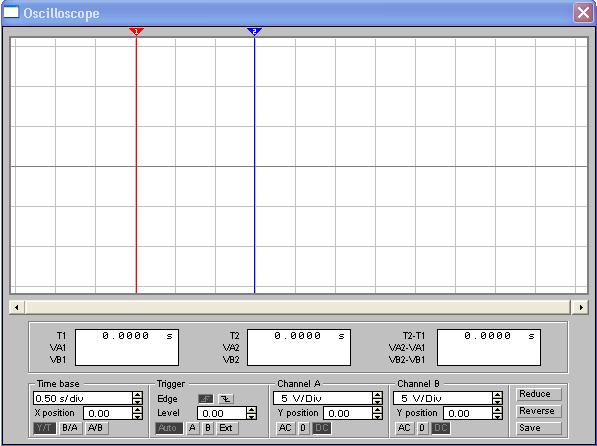
Task: Decrease time base X position
Action: pyautogui.click(x=137, y=416)
